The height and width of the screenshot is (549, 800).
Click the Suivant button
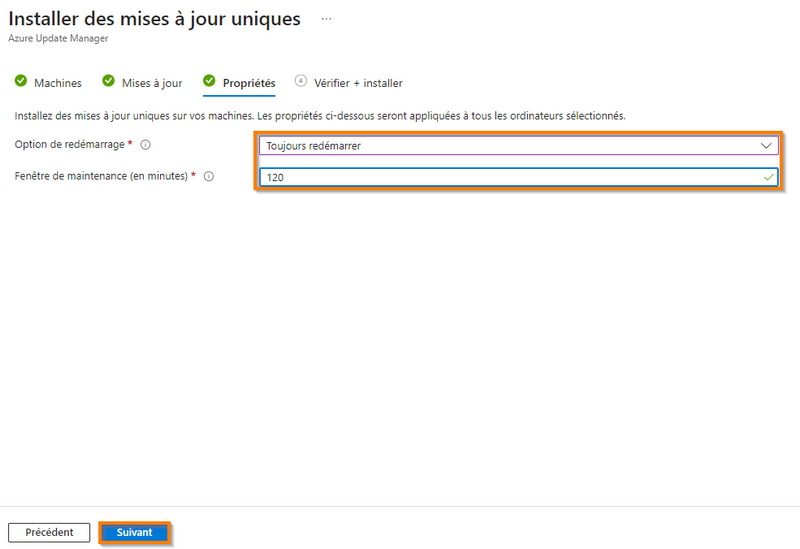tap(135, 533)
